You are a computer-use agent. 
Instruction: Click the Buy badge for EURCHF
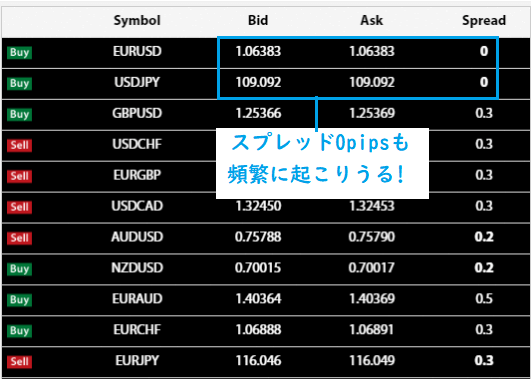point(19,331)
